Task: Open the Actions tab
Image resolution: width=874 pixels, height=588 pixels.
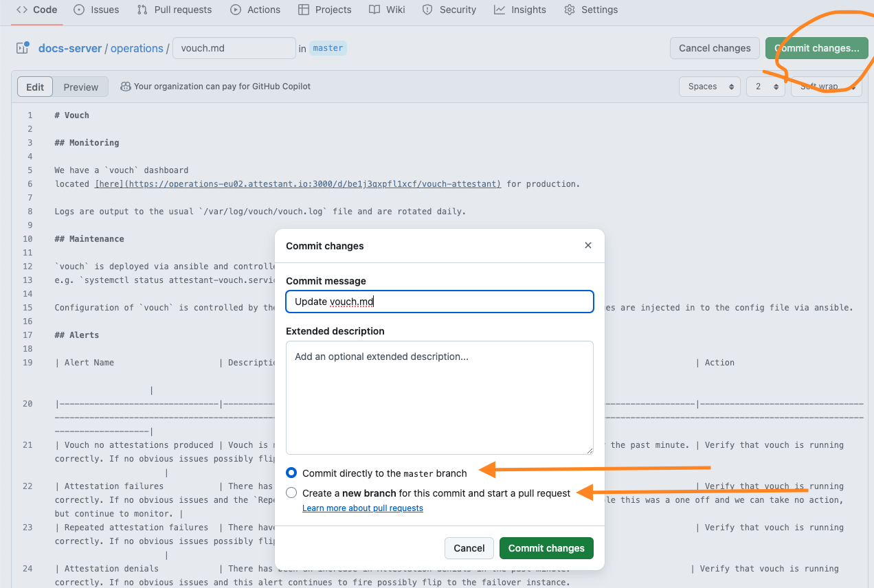Action: coord(255,10)
